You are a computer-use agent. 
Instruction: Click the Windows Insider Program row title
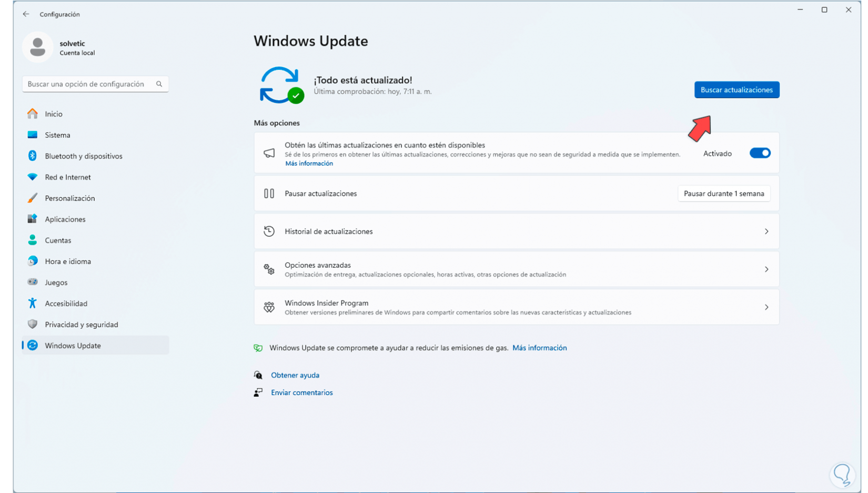326,303
